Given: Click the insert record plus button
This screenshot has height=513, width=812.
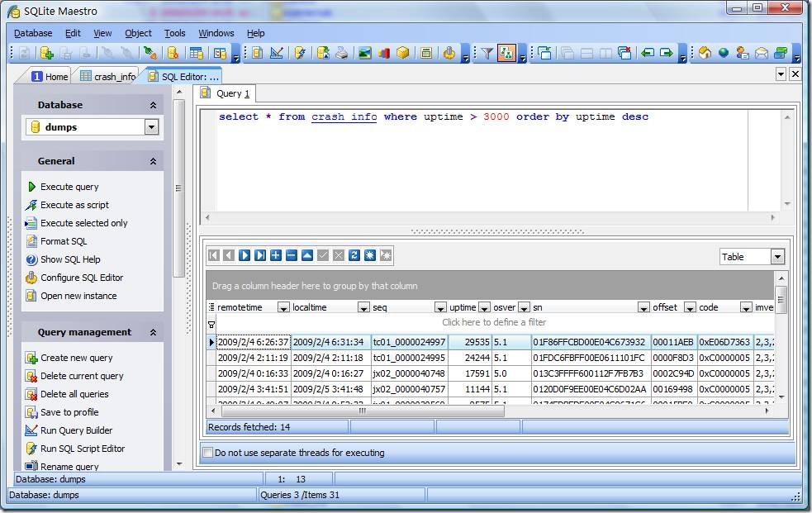Looking at the screenshot, I should [276, 255].
